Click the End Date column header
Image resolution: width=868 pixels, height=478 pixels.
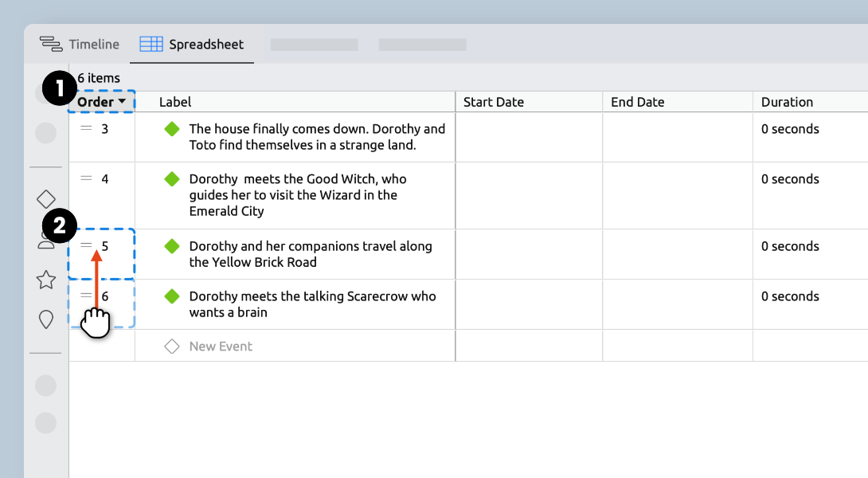[x=637, y=102]
